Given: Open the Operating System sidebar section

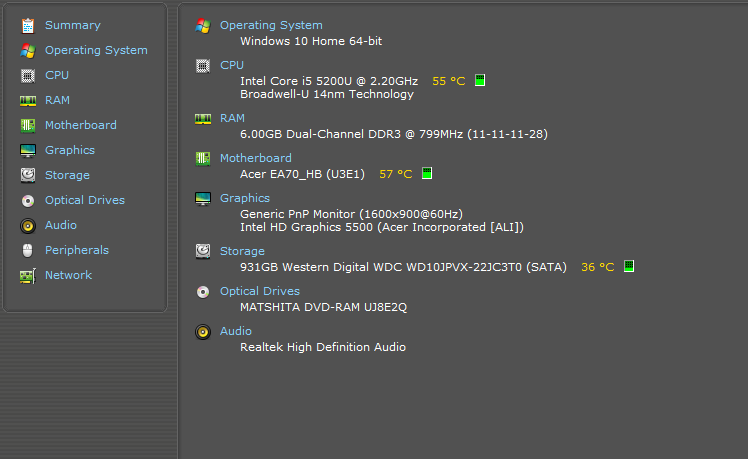Looking at the screenshot, I should tap(95, 50).
